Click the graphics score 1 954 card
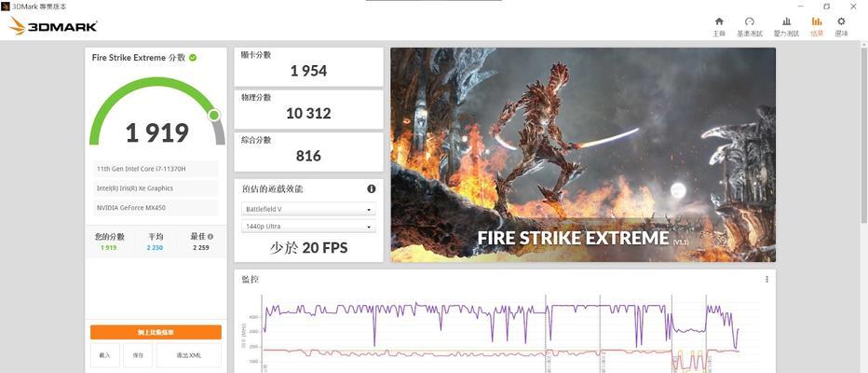This screenshot has height=373, width=868. coord(308,67)
